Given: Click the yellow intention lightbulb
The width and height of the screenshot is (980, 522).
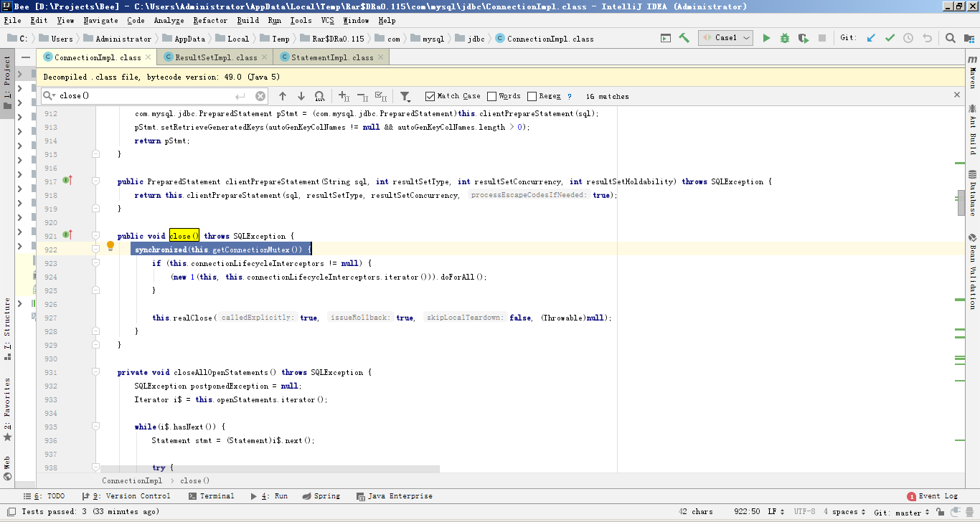Looking at the screenshot, I should (110, 246).
